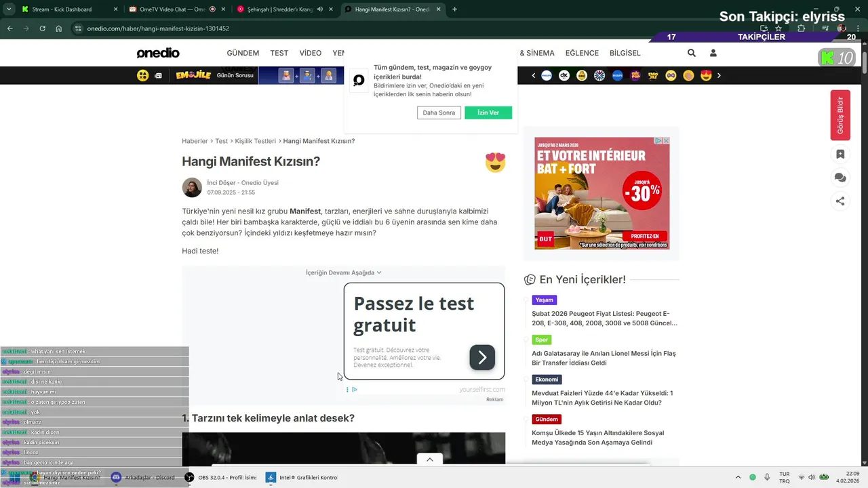Select the OK badge icon in carousel

(x=564, y=75)
